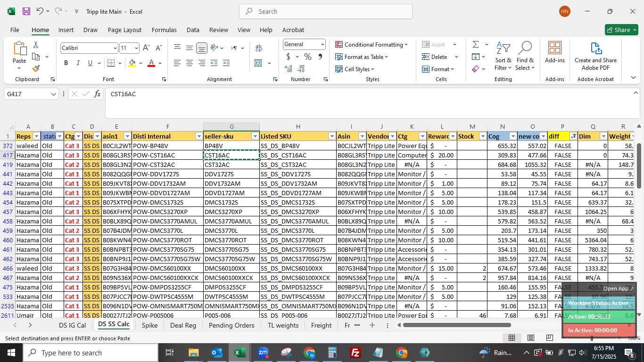Screen dimensions: 644x362
Task: Click the Share button
Action: click(621, 30)
